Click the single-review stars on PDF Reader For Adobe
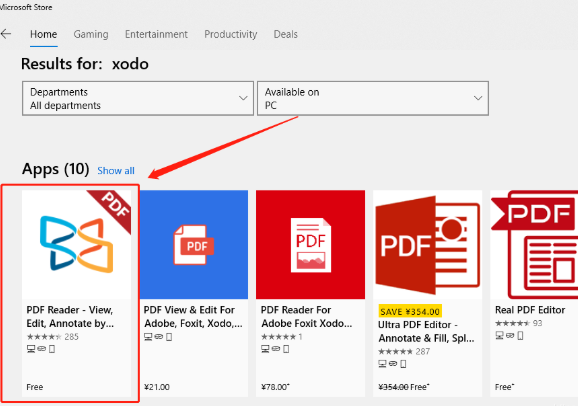The height and width of the screenshot is (406, 578). (278, 337)
